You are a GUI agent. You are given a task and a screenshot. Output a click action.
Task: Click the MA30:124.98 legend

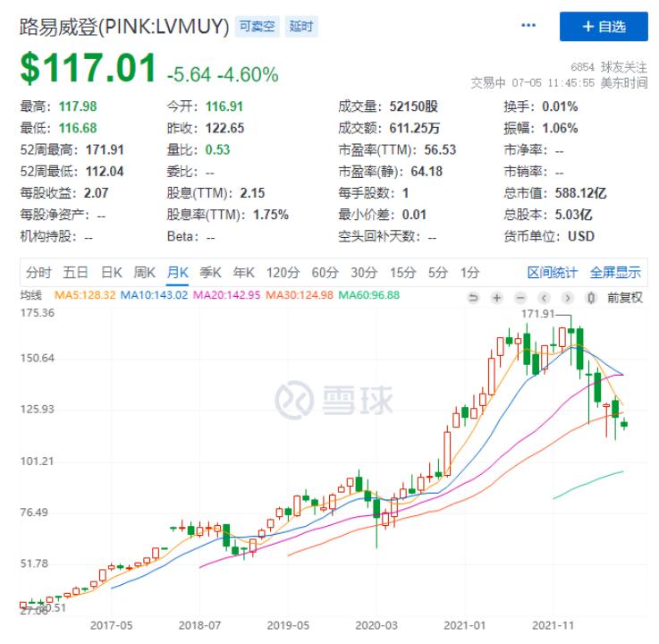click(300, 295)
